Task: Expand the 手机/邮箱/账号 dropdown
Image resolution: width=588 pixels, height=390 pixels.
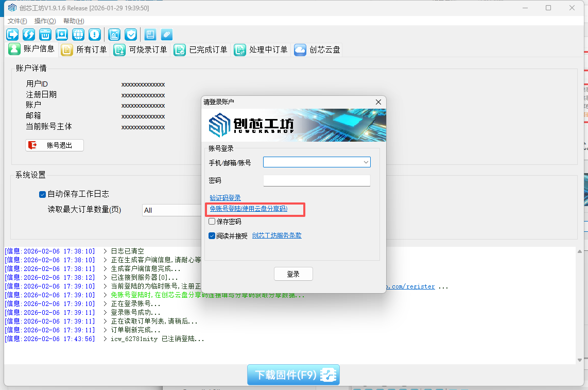Action: [x=366, y=162]
